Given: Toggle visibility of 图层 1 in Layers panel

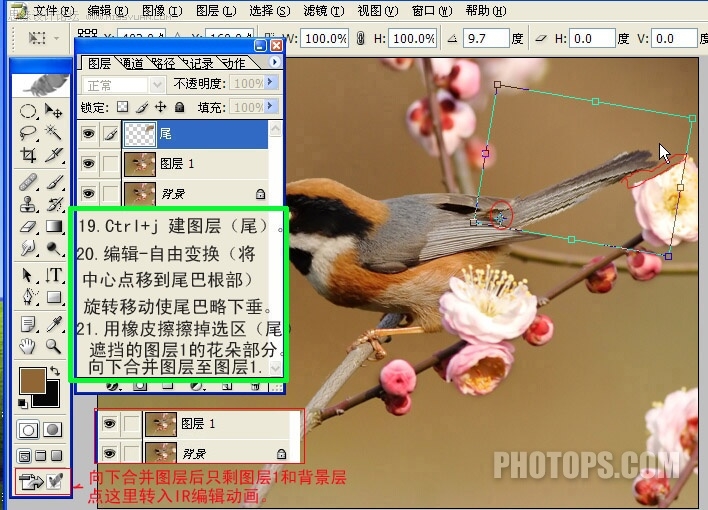Looking at the screenshot, I should [x=88, y=164].
